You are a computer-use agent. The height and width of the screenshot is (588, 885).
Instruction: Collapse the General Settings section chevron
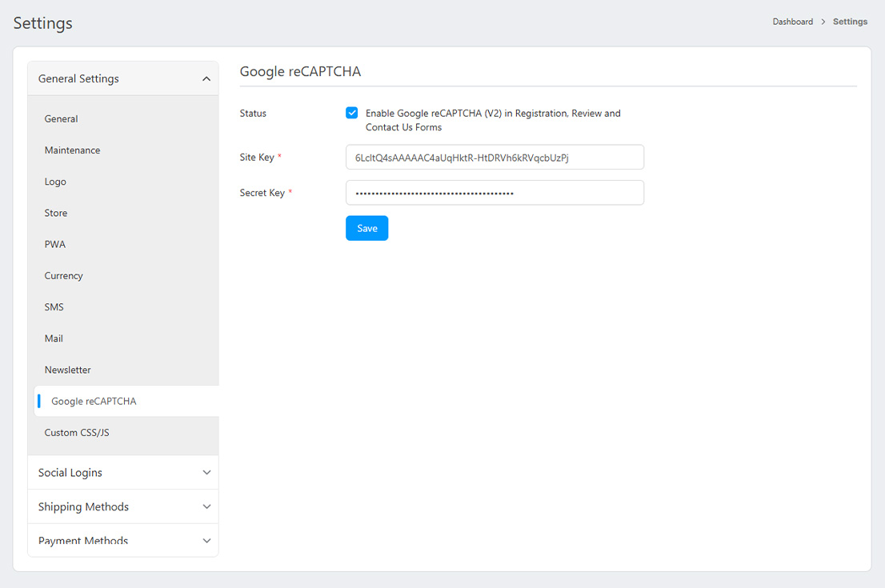[206, 79]
